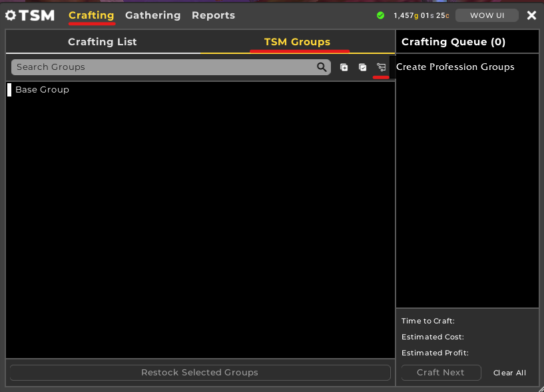Open the Crafting section
Viewport: 544px width, 392px height.
91,15
